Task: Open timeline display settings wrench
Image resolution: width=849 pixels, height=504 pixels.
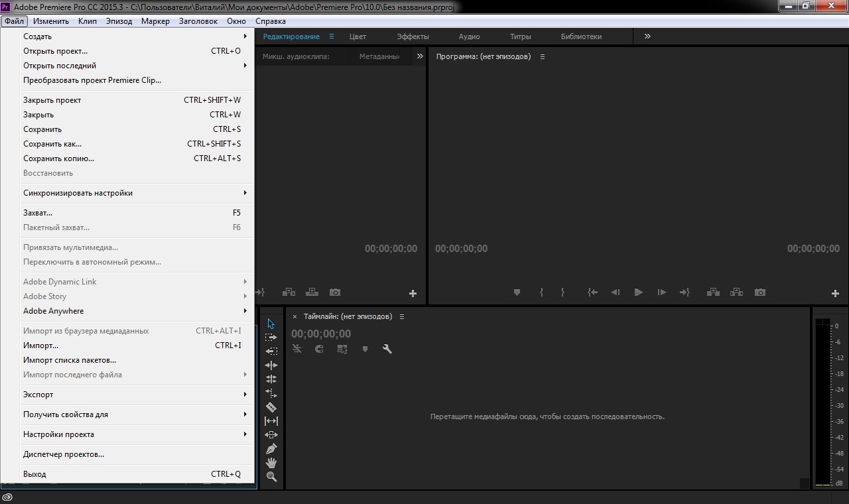Action: point(387,349)
